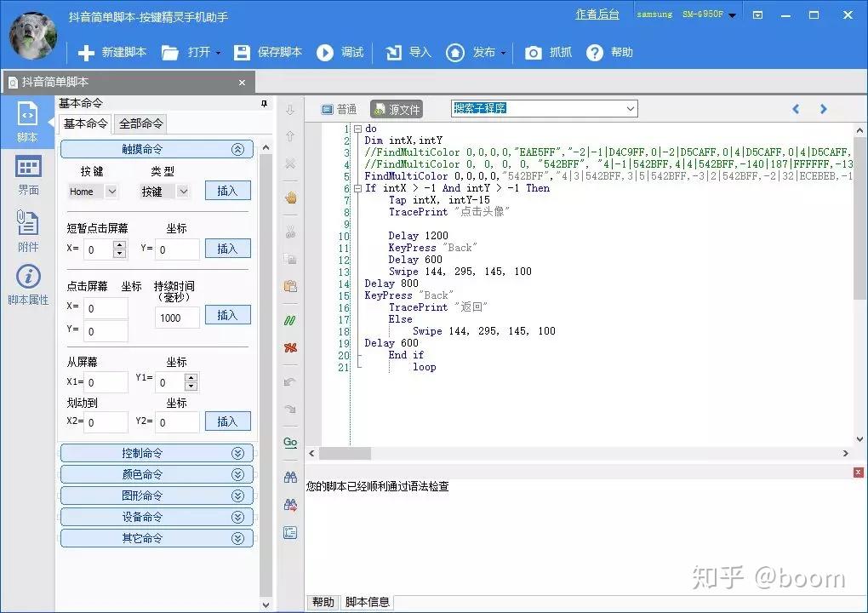868x613 pixels.
Task: Click the gray delete X icon
Action: click(x=290, y=164)
